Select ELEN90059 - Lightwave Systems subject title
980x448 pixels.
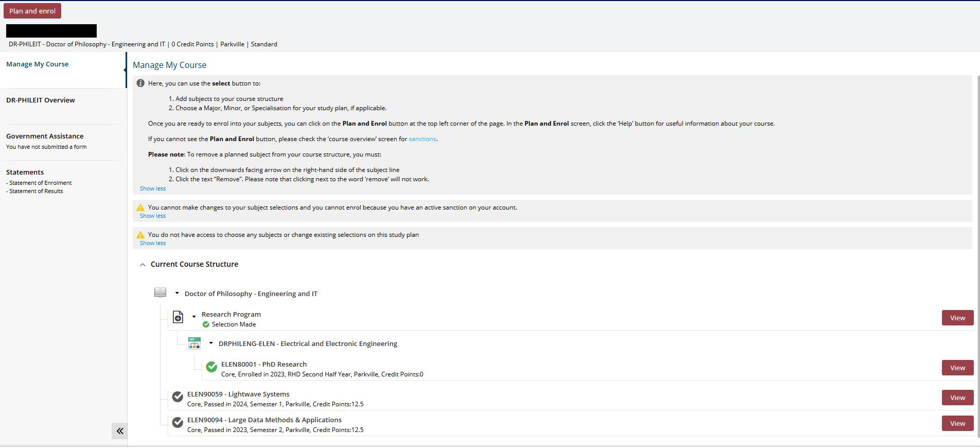pyautogui.click(x=238, y=394)
